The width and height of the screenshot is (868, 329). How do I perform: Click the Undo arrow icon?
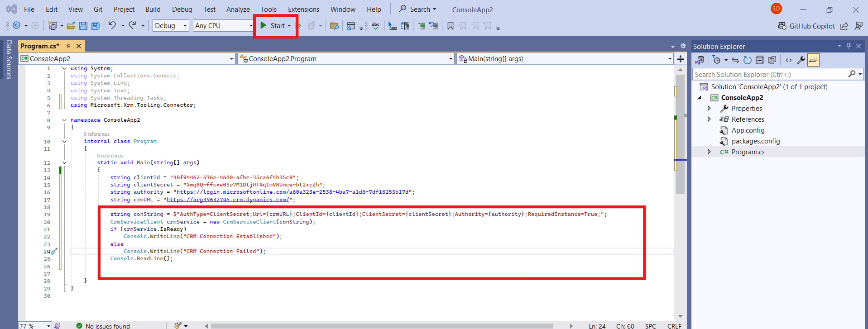pos(112,26)
